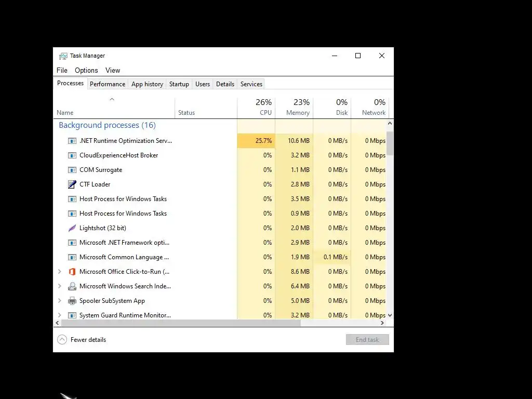This screenshot has width=532, height=399.
Task: Expand the System Guard Runtime Monitor row
Action: click(x=59, y=315)
